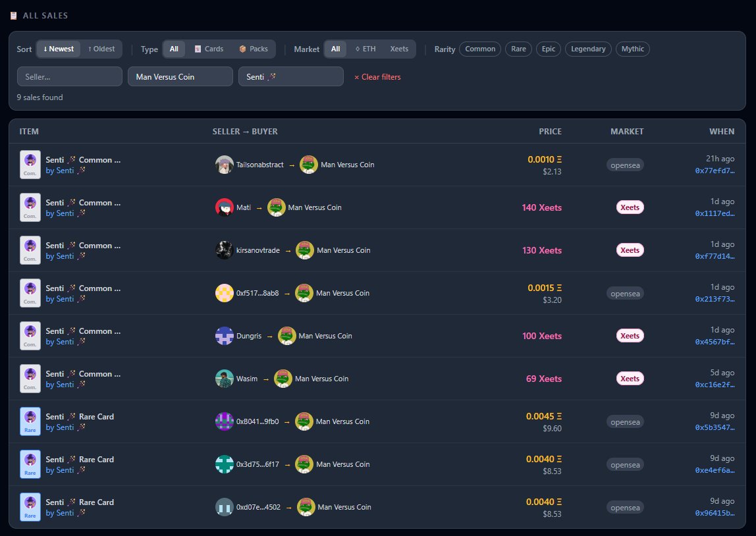
Task: Focus the Seller search field
Action: point(69,76)
